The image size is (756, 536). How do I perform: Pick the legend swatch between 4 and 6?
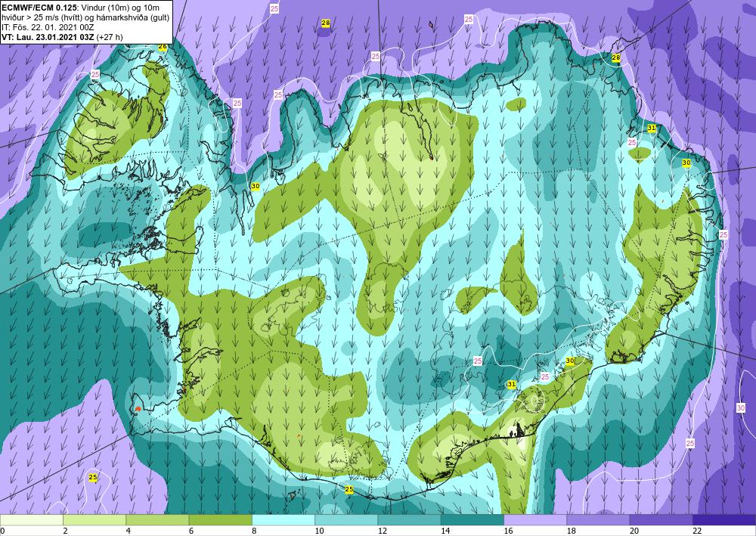coord(157,520)
